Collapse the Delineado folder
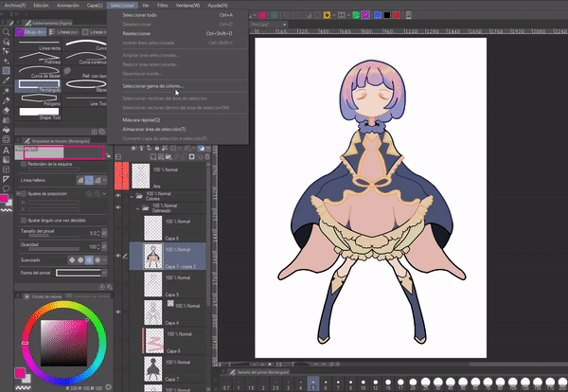568x392 pixels. pos(137,208)
